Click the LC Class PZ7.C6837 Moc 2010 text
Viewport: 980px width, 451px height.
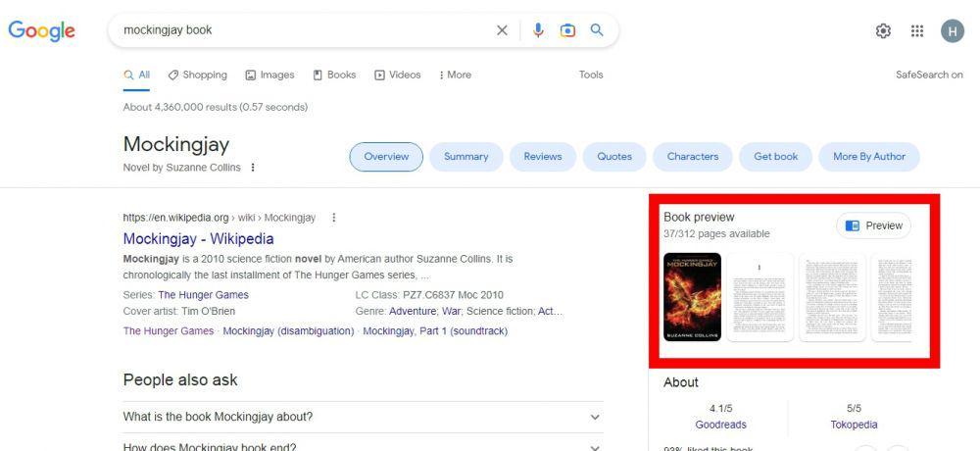(429, 295)
